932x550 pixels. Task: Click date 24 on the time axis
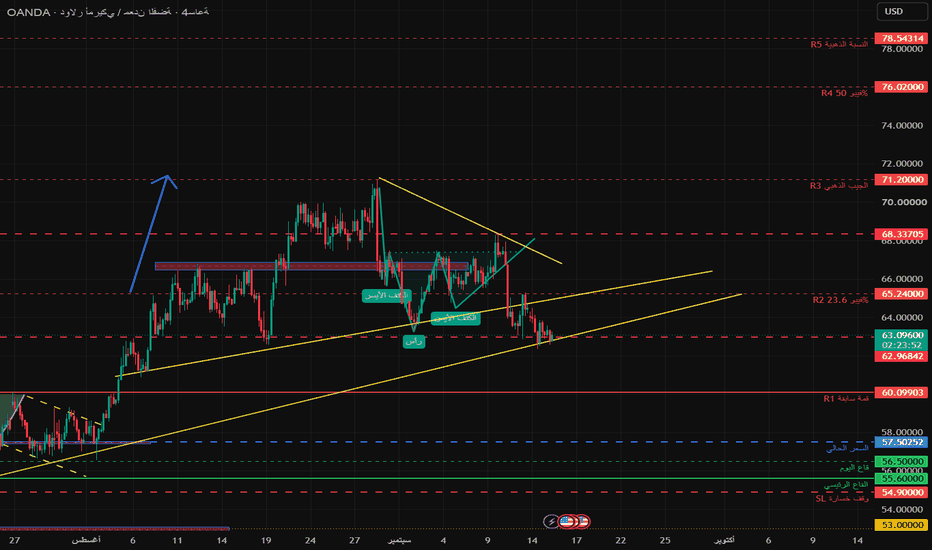(310, 540)
